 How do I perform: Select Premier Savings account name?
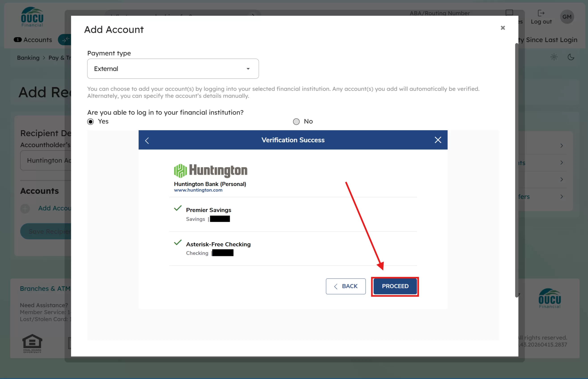point(209,210)
